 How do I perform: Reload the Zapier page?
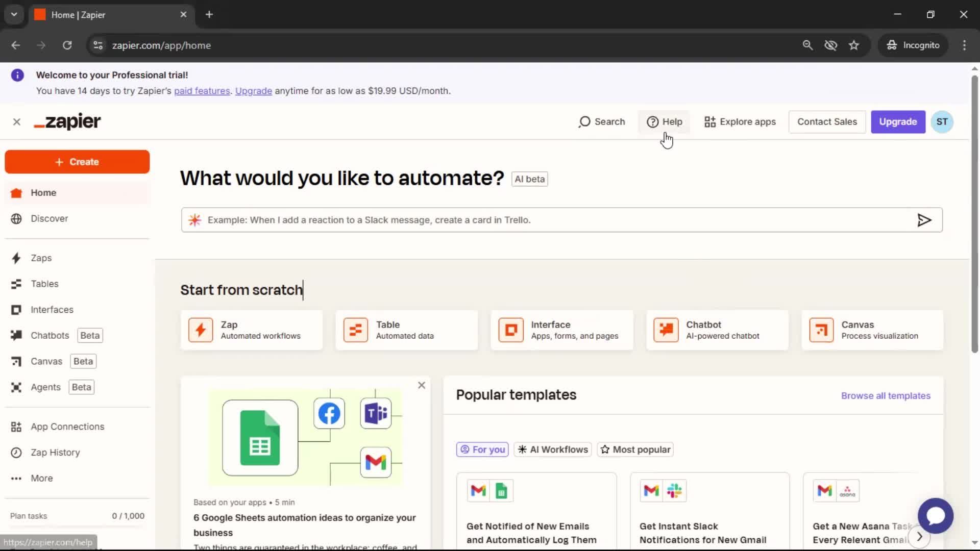[x=67, y=45]
